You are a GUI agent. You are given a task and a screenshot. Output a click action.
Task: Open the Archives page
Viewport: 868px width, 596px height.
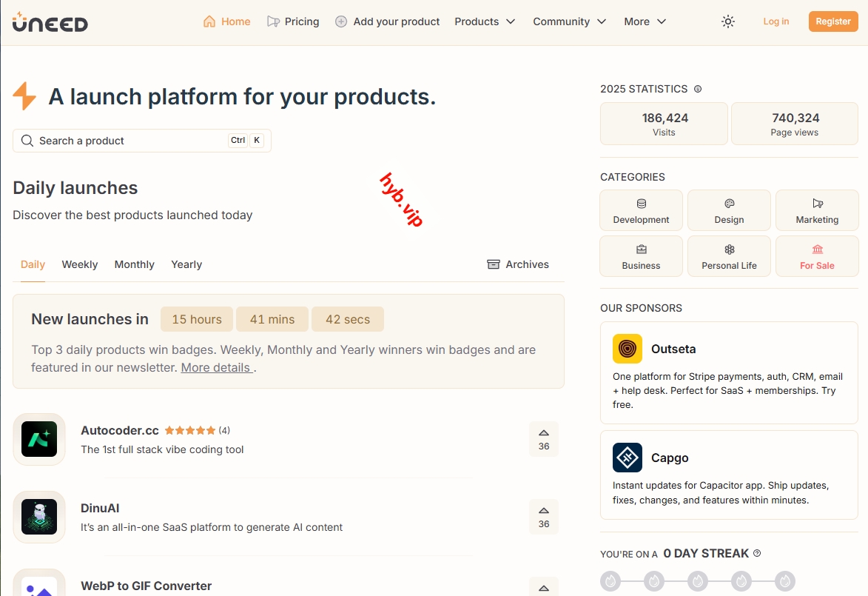point(518,264)
